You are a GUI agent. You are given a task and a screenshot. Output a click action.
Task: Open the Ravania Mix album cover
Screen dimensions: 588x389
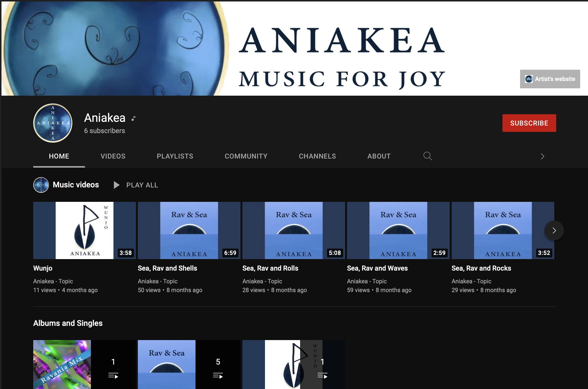point(62,365)
